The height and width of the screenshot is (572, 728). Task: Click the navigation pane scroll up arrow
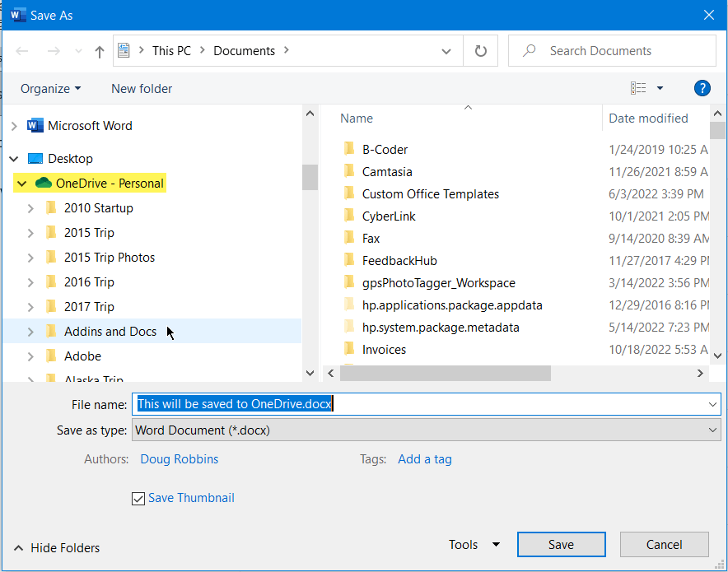310,114
